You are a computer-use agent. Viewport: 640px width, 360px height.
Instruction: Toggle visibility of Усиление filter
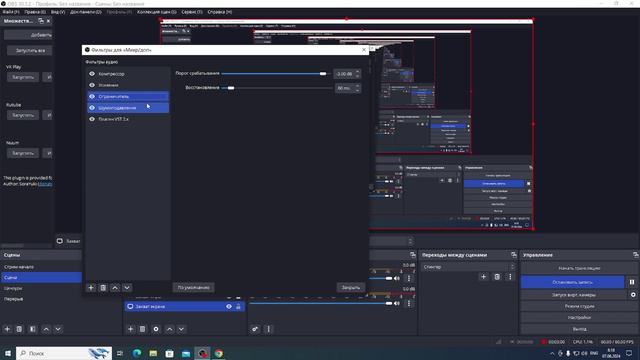pos(92,85)
